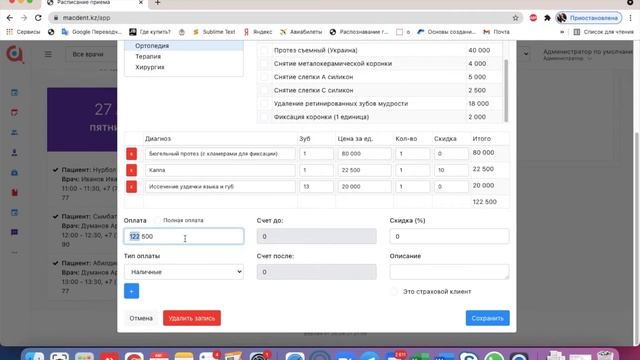Screen dimensions: 640x360
Task: Remove the Бюгельный протез row
Action: click(x=131, y=154)
